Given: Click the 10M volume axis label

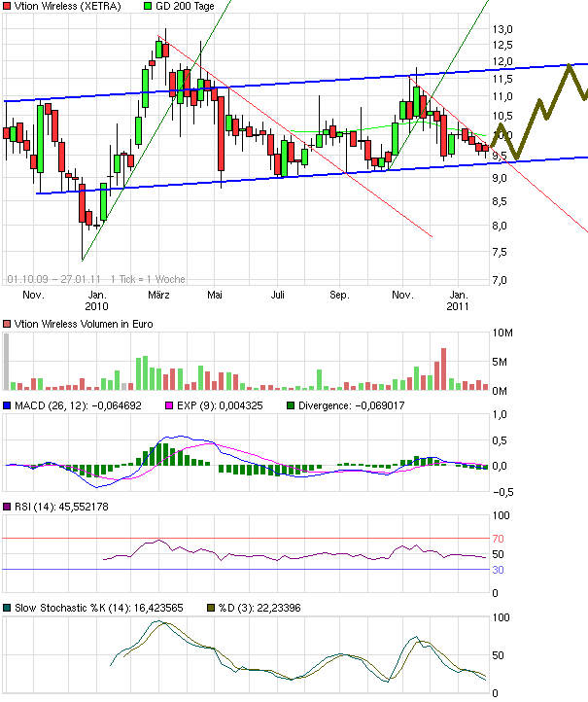Looking at the screenshot, I should [502, 333].
